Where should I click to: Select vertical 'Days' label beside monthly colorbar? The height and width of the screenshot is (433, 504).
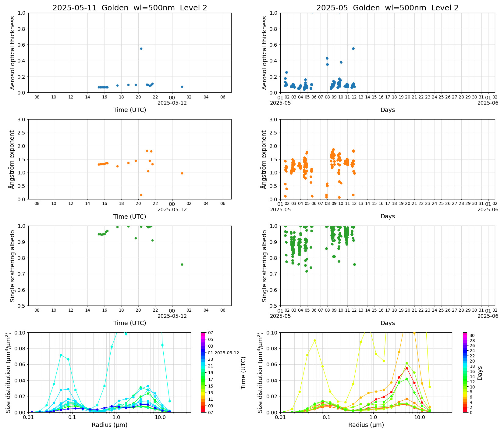480,373
